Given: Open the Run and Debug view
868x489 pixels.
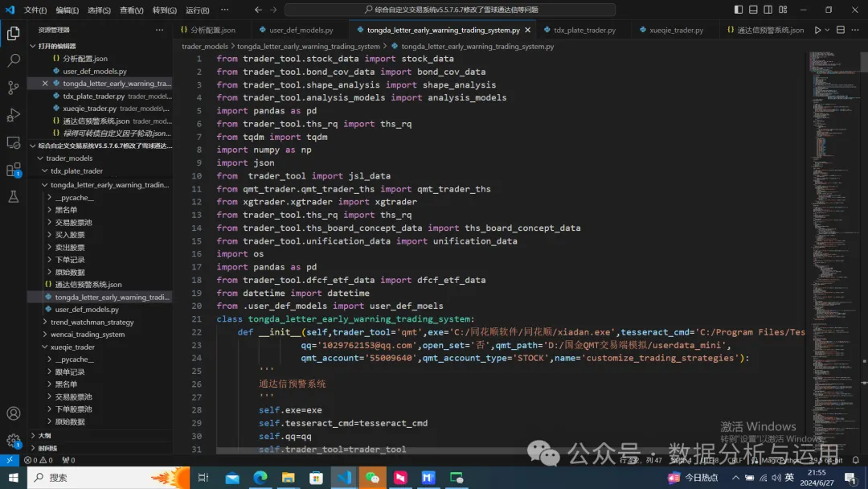Looking at the screenshot, I should (14, 115).
